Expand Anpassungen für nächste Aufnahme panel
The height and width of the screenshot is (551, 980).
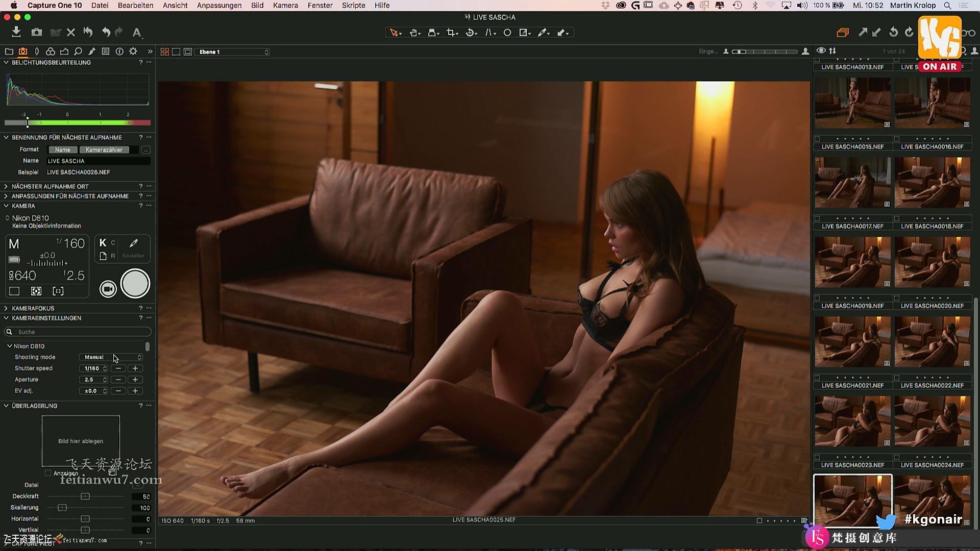pyautogui.click(x=6, y=196)
